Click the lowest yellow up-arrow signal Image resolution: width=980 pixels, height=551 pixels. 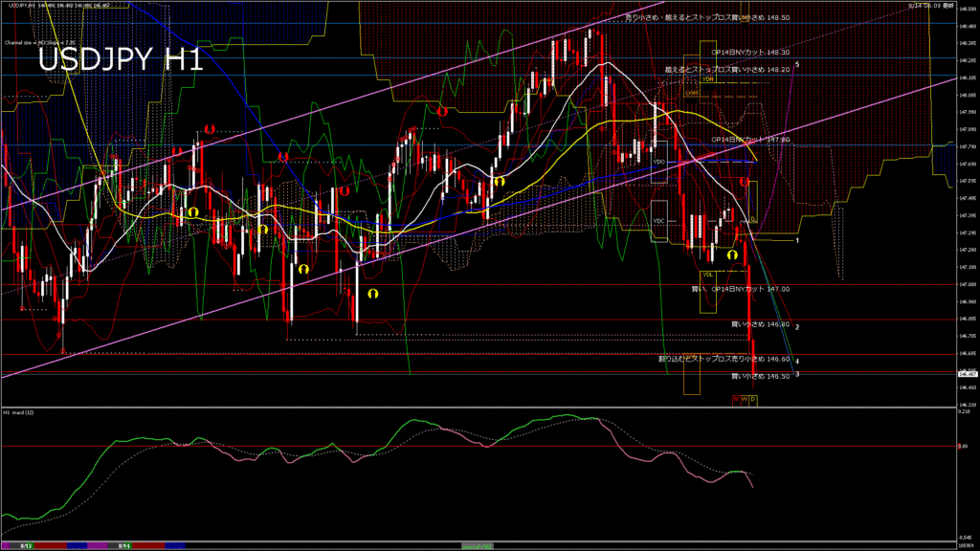click(x=373, y=294)
